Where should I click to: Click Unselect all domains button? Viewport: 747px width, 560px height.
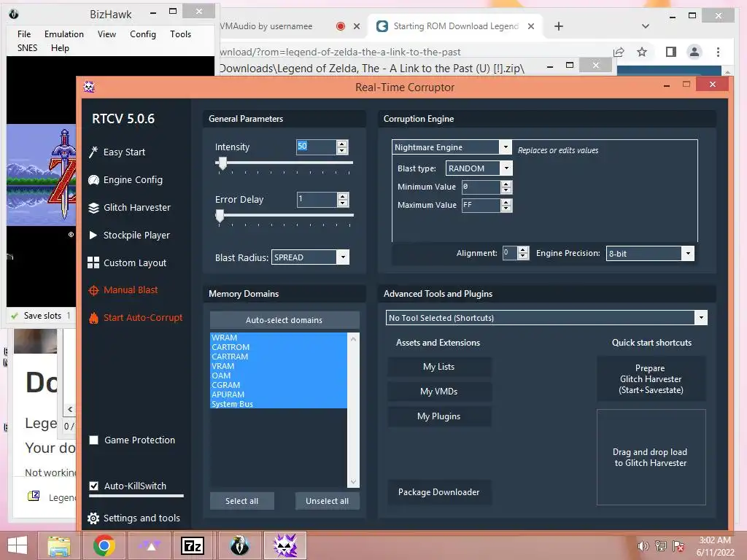pos(328,501)
